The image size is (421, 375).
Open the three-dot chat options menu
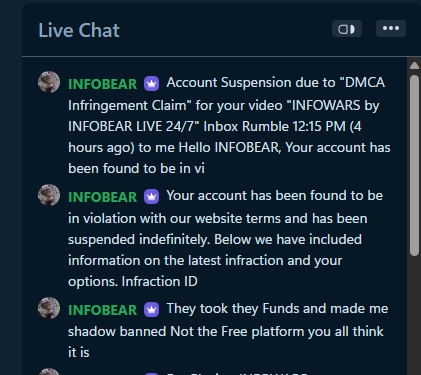(x=391, y=29)
